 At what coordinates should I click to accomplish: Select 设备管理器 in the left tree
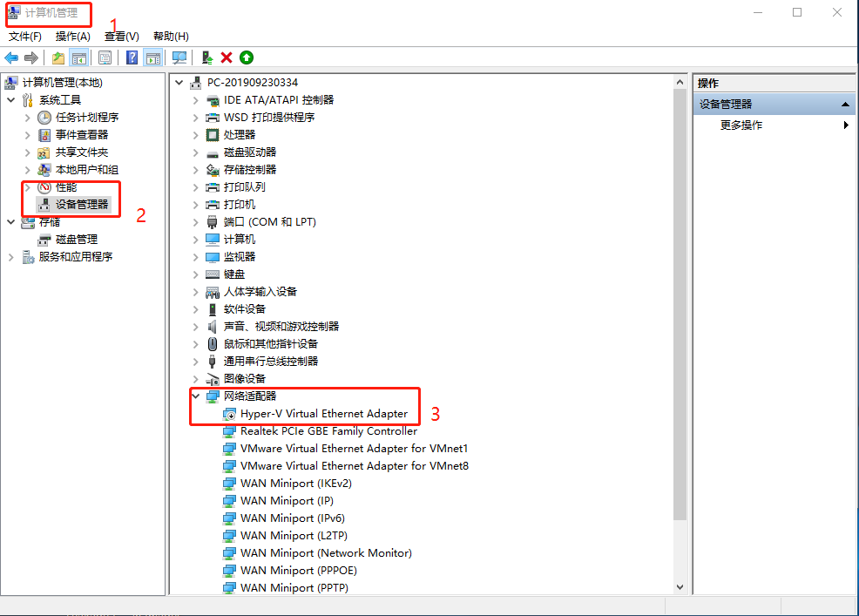82,205
